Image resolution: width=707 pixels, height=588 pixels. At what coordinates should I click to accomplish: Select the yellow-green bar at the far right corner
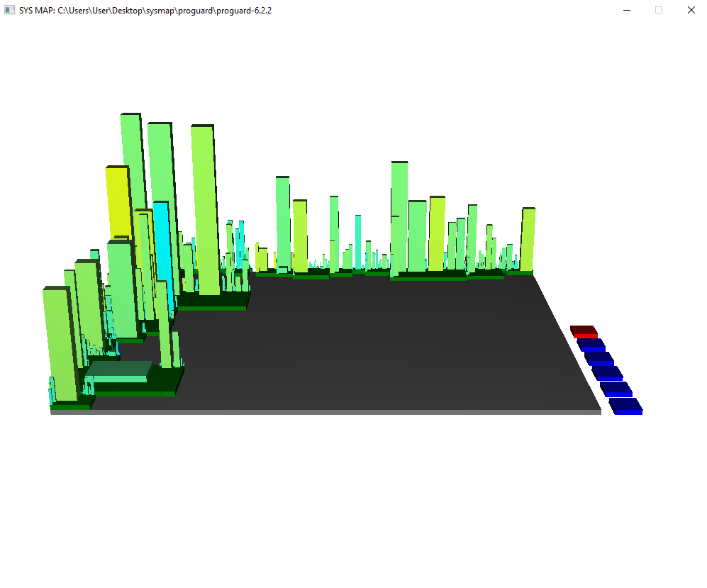[x=528, y=240]
